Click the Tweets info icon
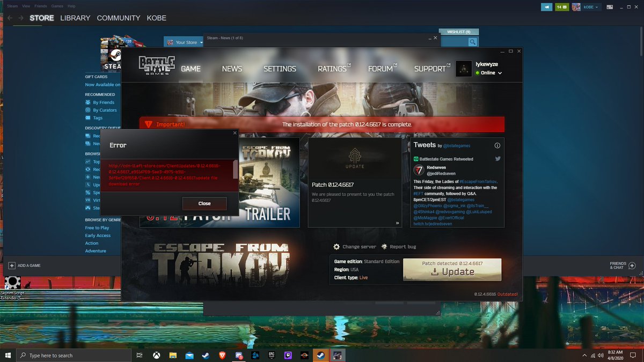Screen dimensions: 644x362 (x=497, y=145)
